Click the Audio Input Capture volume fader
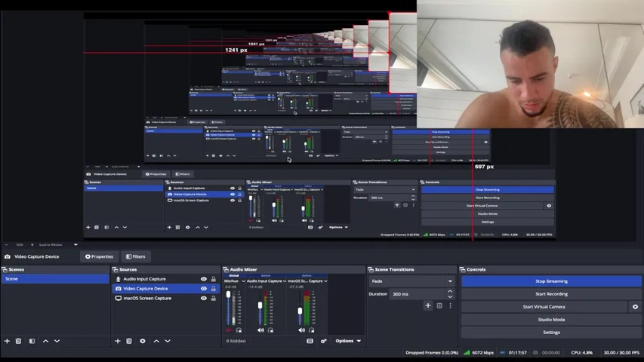Image resolution: width=644 pixels, height=362 pixels. [x=260, y=305]
